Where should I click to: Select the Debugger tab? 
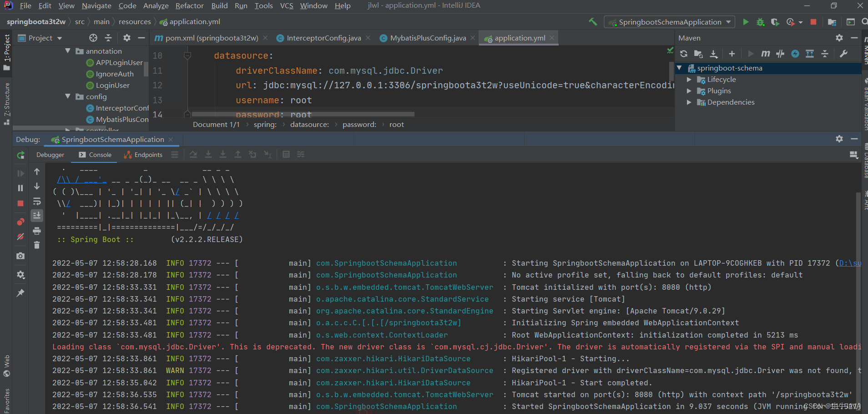click(x=50, y=155)
